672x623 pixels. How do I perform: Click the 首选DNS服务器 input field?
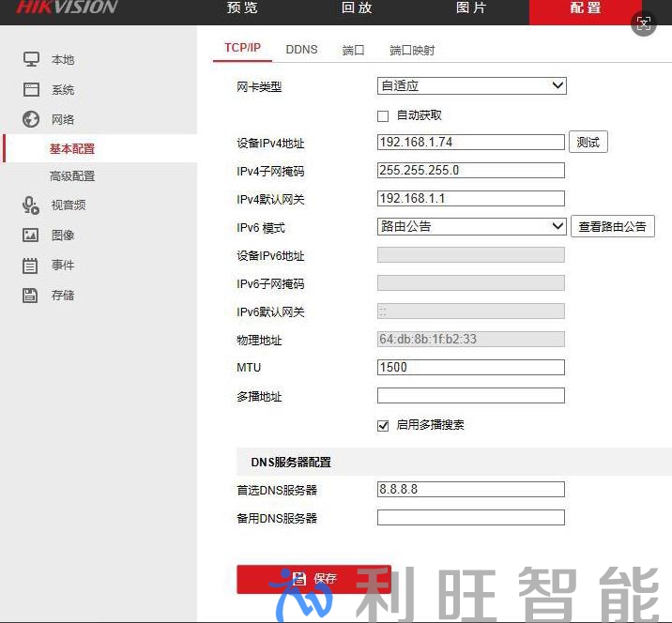(x=470, y=490)
